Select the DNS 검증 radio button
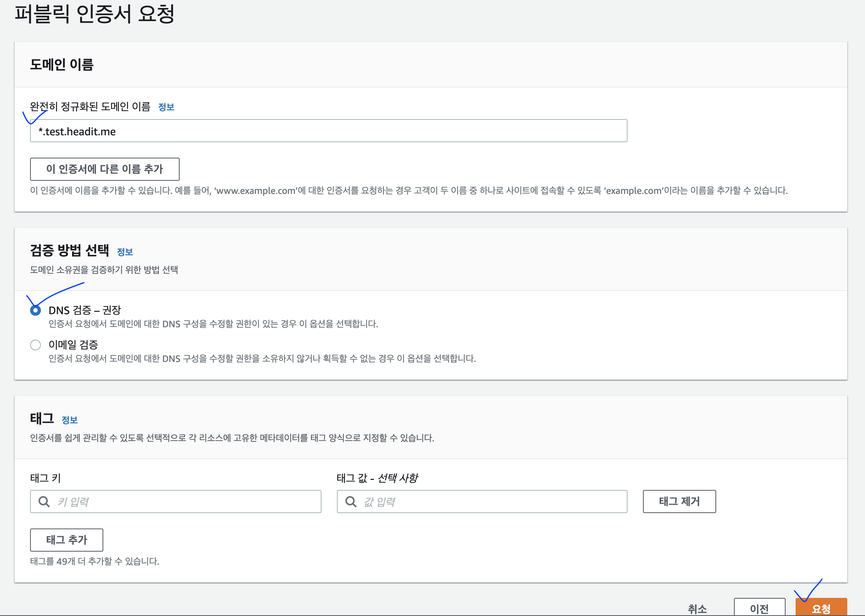This screenshot has width=865, height=616. pos(35,310)
